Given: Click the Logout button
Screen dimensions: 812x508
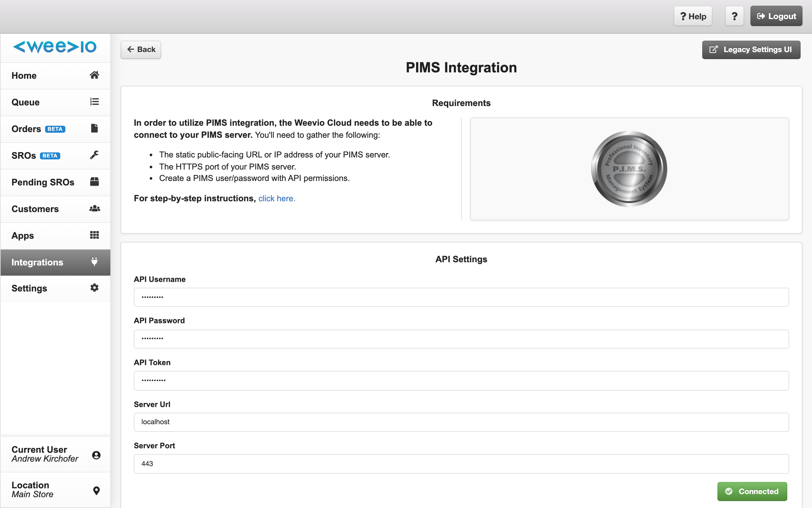Looking at the screenshot, I should point(776,16).
